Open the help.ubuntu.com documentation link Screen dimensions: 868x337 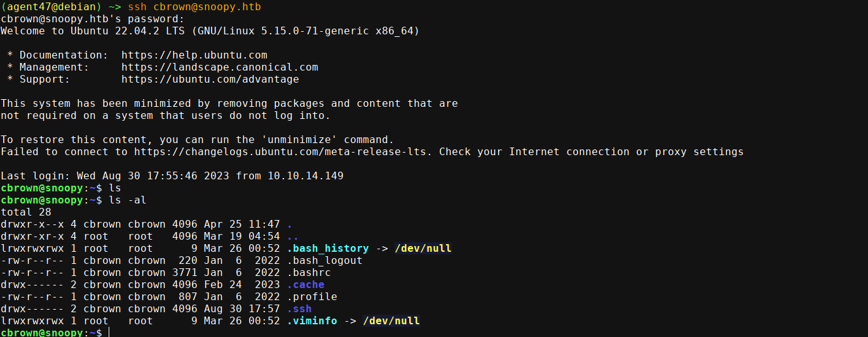194,55
